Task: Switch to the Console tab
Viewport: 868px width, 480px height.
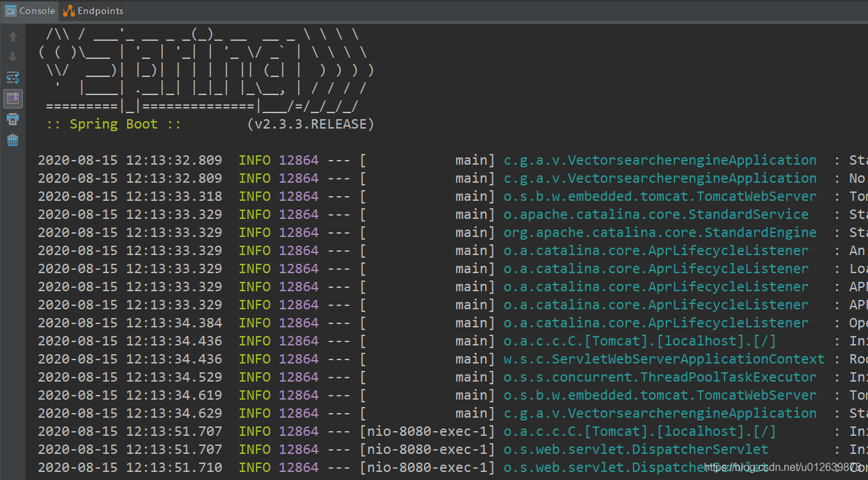Action: coord(30,11)
